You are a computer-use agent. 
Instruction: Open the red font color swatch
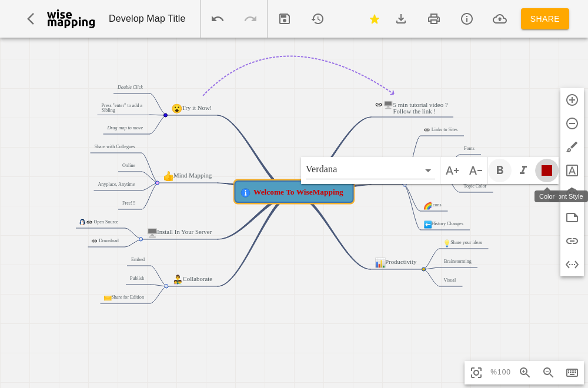(x=547, y=170)
